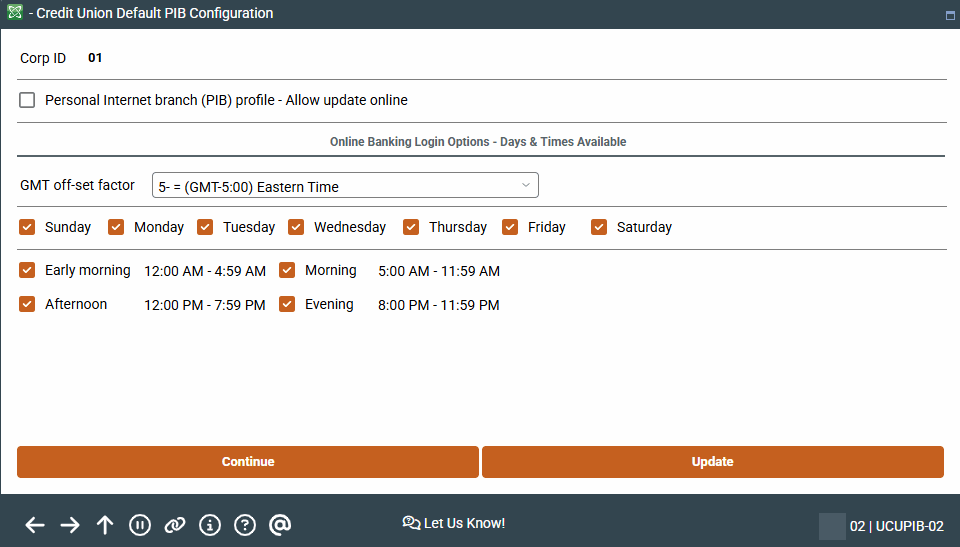
Task: Click the forward arrow navigation icon
Action: 70,525
